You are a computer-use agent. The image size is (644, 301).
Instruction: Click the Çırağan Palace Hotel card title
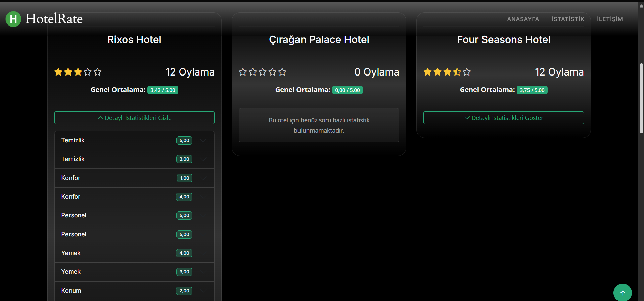click(x=319, y=40)
